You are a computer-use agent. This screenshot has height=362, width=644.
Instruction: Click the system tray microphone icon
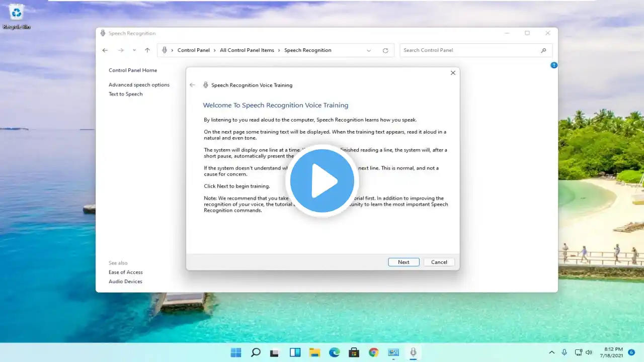[x=565, y=352]
